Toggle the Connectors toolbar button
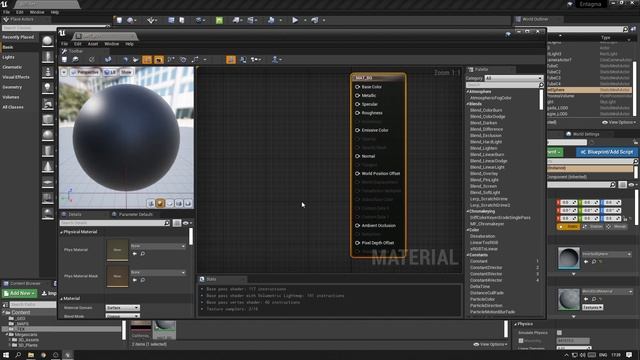 pyautogui.click(x=147, y=60)
